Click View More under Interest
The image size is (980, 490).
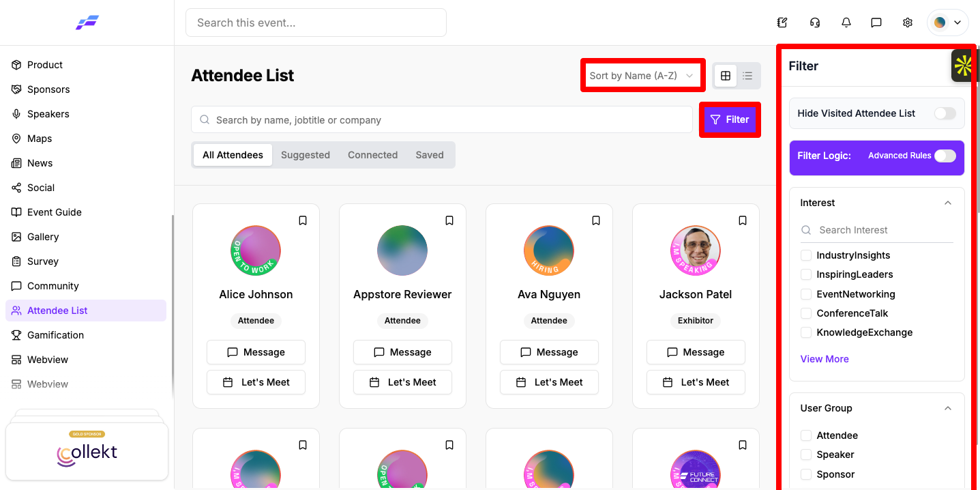pos(825,359)
